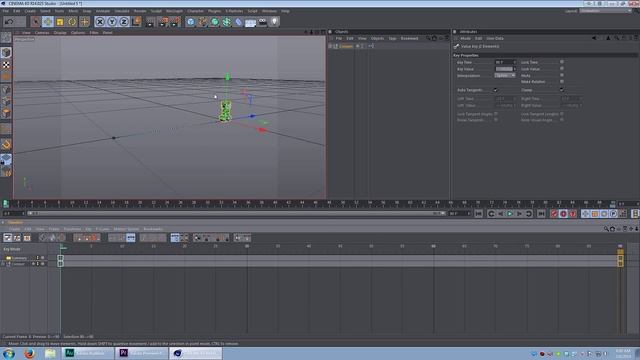Screen dimensions: 640x360
Task: Select the Move tool
Action: coord(48,22)
